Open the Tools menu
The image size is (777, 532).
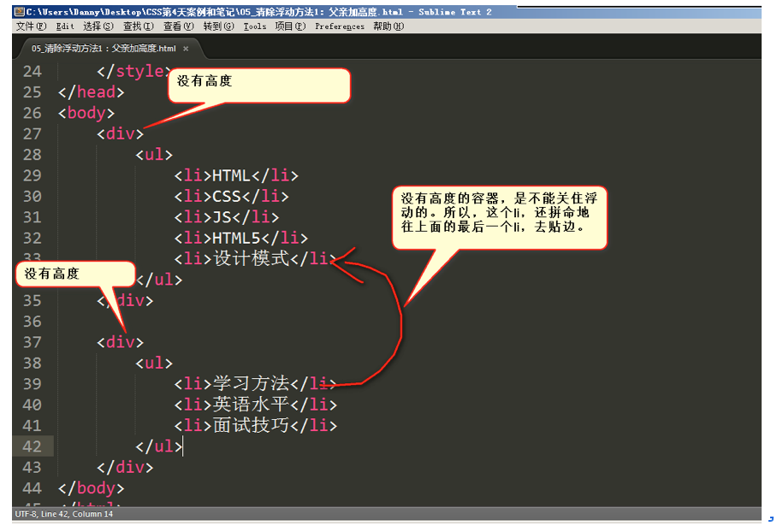(255, 27)
